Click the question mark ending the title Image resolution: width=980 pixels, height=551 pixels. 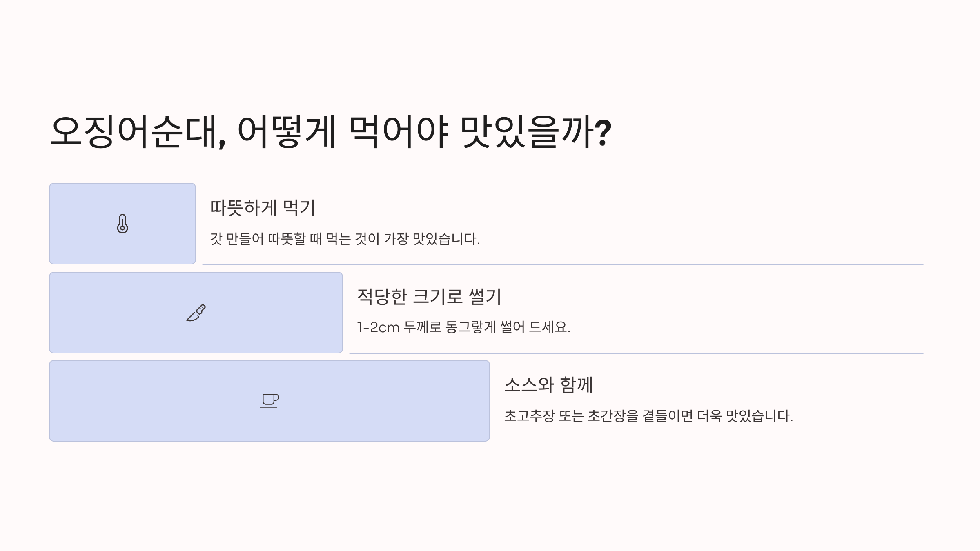coord(603,132)
